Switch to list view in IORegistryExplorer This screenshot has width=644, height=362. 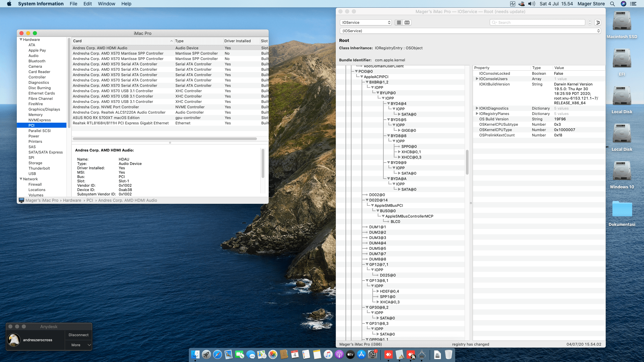[x=399, y=22]
